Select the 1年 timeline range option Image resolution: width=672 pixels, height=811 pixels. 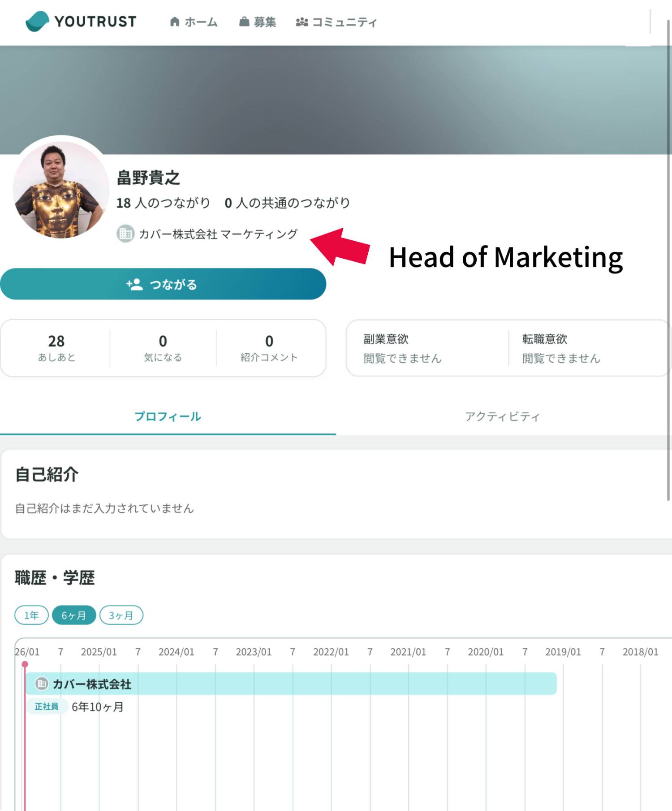point(31,615)
